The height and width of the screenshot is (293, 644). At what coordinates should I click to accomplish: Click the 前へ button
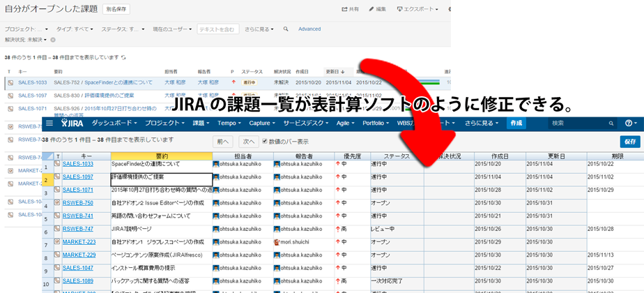(x=223, y=142)
